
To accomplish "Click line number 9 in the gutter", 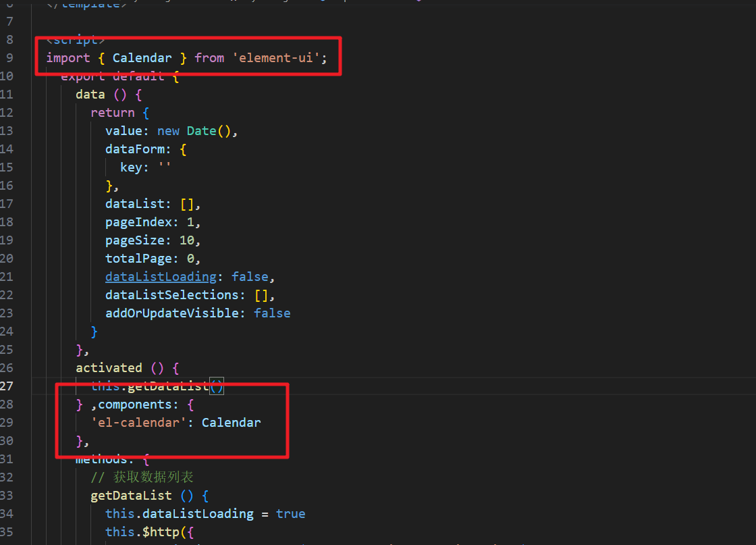I will 9,58.
